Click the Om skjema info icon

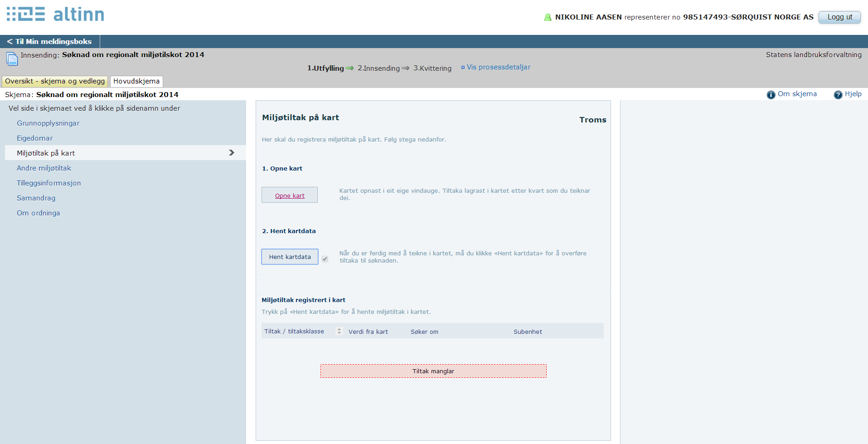pyautogui.click(x=771, y=94)
